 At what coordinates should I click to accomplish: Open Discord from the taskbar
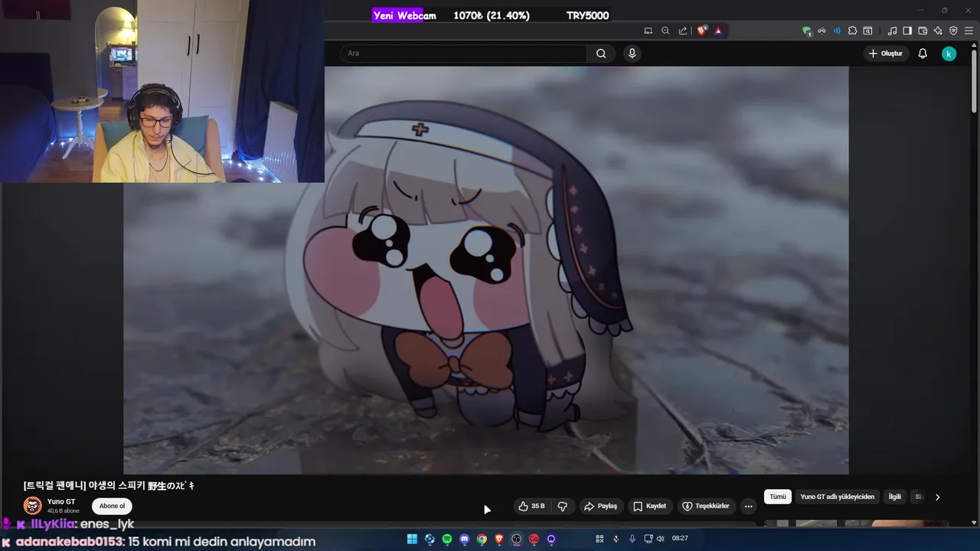(x=464, y=539)
